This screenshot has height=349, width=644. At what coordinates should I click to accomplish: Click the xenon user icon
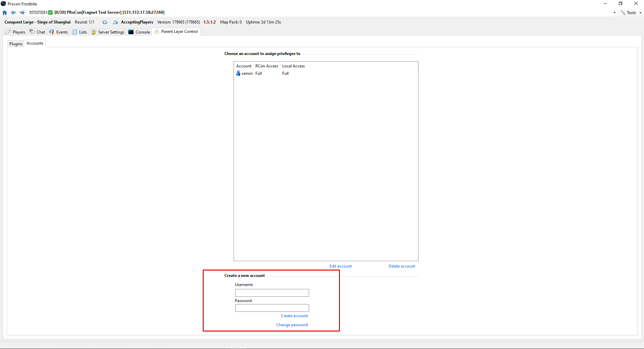238,73
